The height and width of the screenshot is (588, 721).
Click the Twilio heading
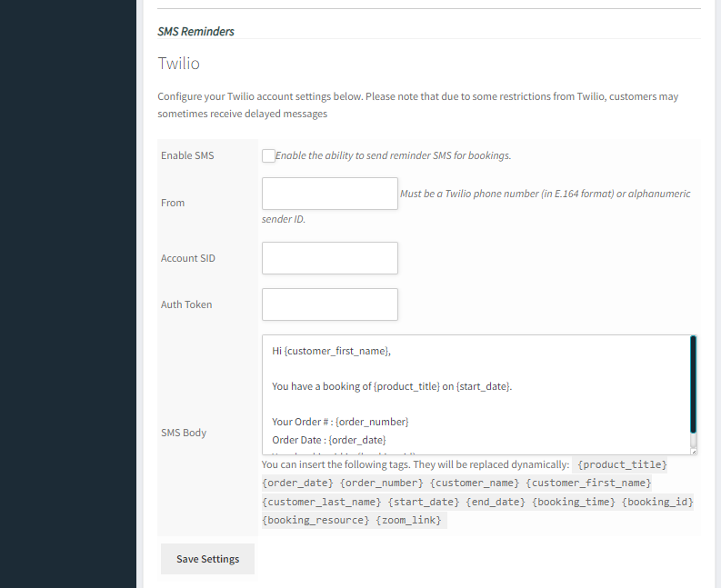[x=178, y=64]
